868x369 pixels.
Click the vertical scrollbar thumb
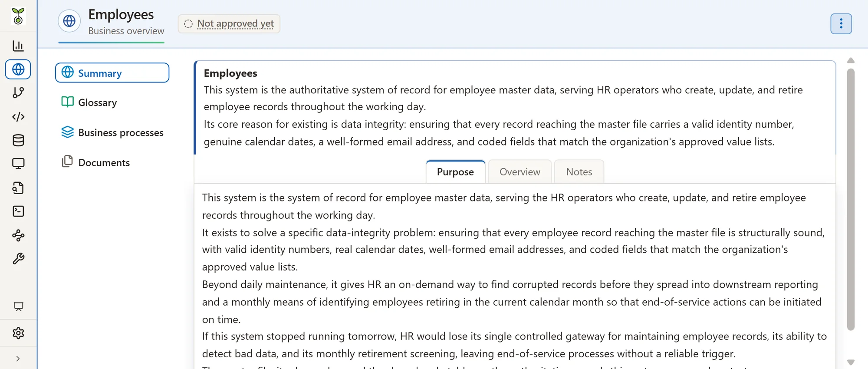click(x=851, y=200)
